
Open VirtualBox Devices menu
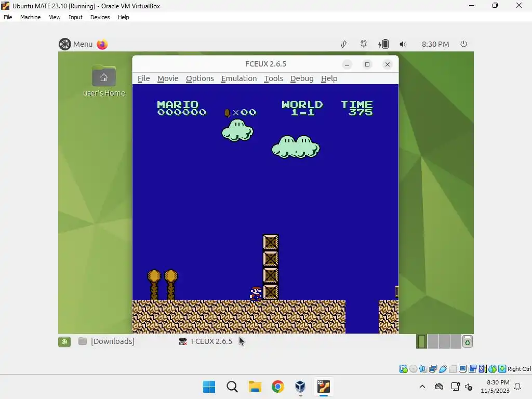(x=100, y=17)
